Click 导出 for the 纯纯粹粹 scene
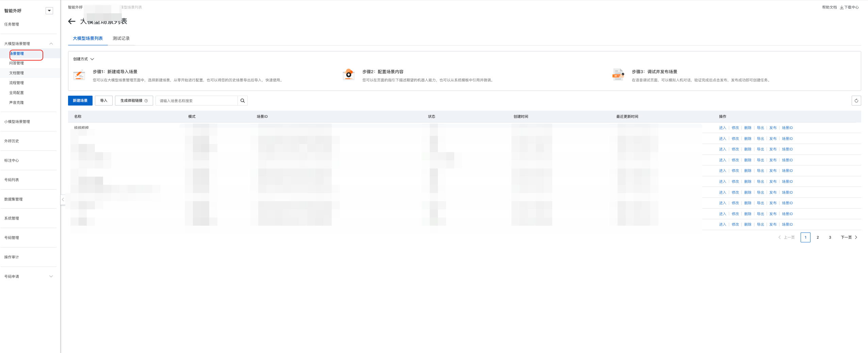 (x=760, y=128)
